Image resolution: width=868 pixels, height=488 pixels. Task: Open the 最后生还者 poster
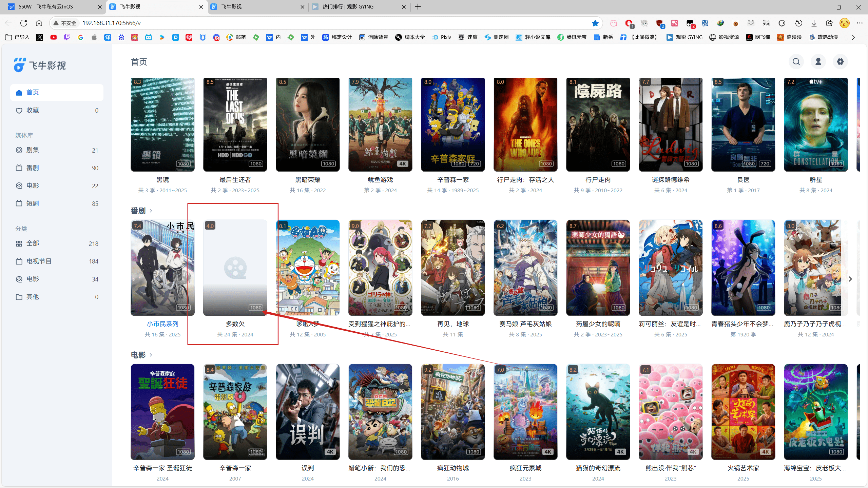coord(235,124)
